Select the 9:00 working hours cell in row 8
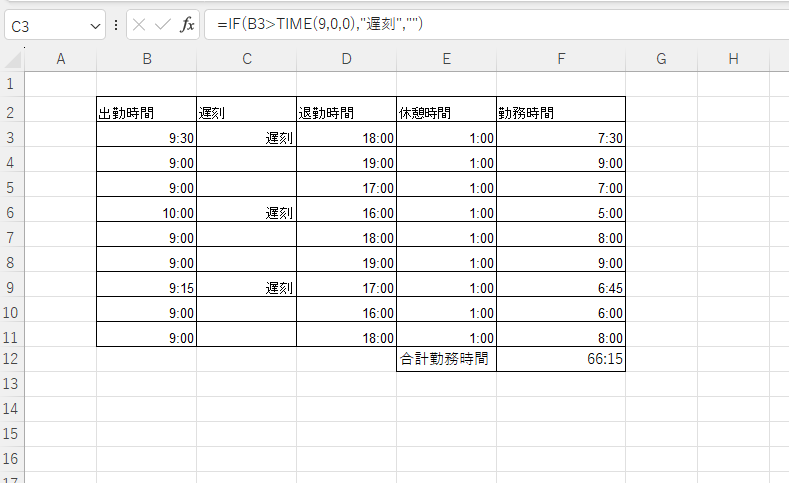 coord(561,259)
